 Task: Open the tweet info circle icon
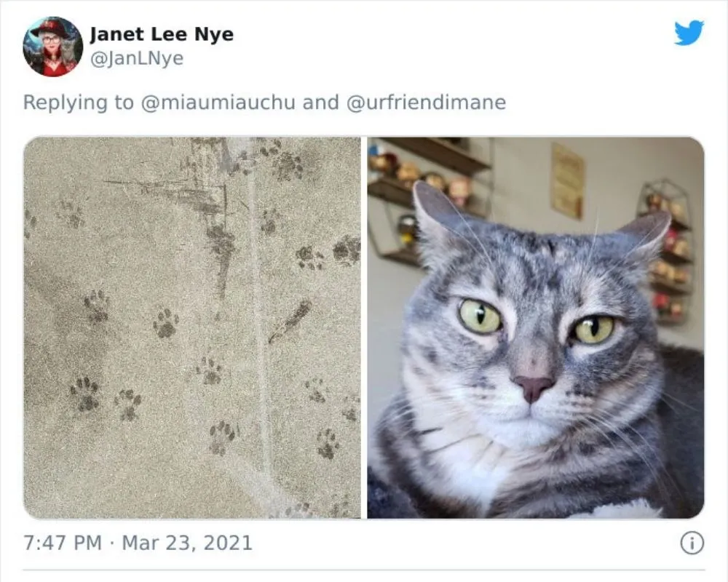click(x=692, y=543)
